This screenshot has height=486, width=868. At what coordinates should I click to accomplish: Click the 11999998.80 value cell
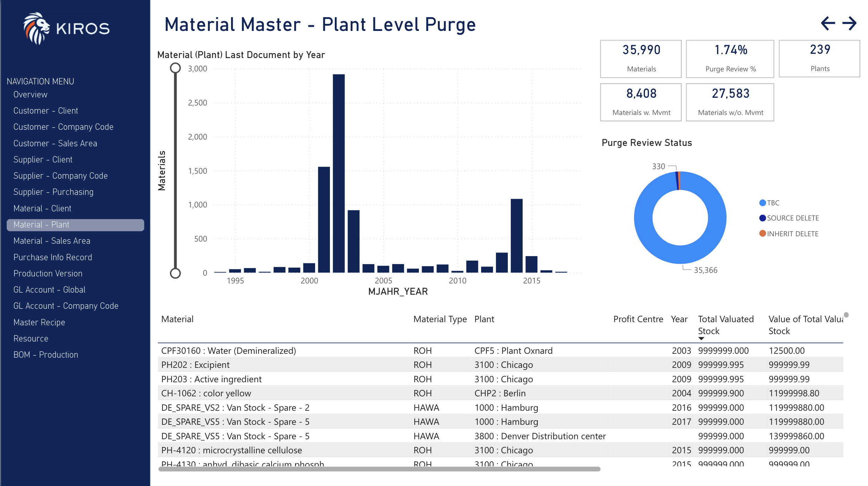[x=794, y=394]
